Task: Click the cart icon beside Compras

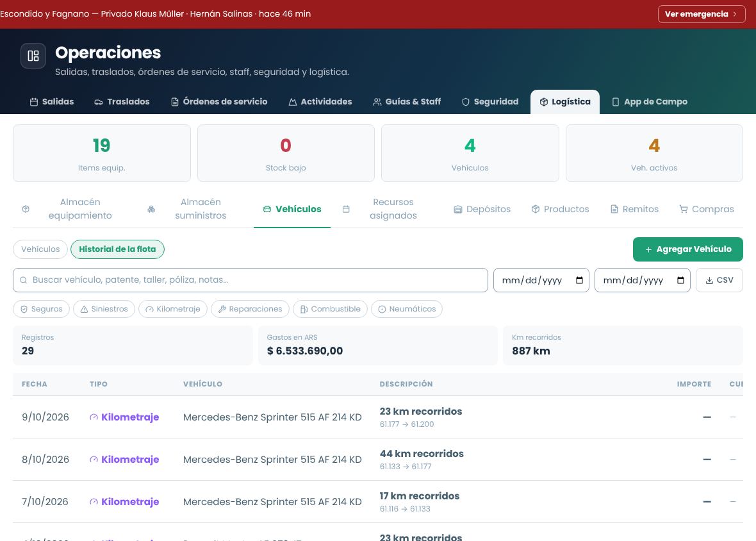Action: [x=683, y=209]
